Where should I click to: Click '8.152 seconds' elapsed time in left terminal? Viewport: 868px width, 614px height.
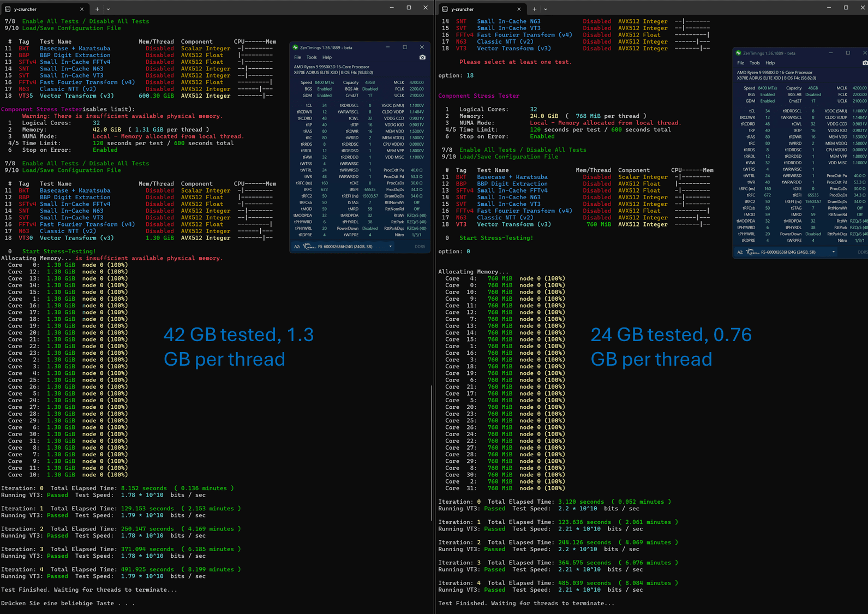point(144,488)
